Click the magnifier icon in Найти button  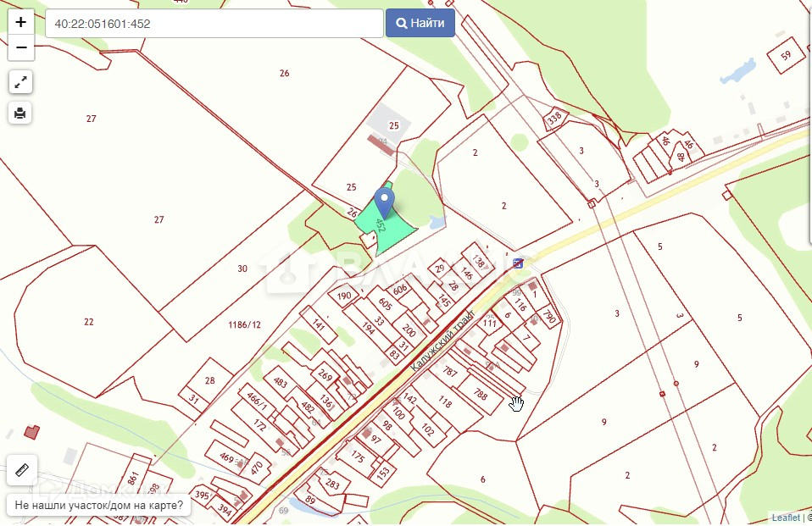[x=402, y=24]
